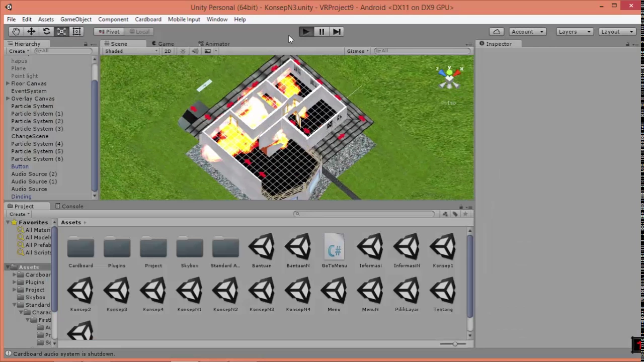Open scene effects image dropdown
This screenshot has height=362, width=644.
(x=210, y=51)
